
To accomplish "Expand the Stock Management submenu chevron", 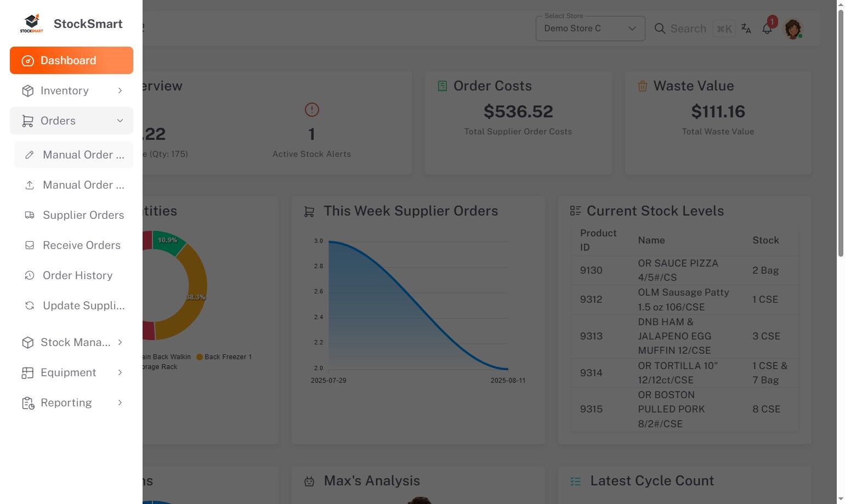I will click(x=120, y=342).
